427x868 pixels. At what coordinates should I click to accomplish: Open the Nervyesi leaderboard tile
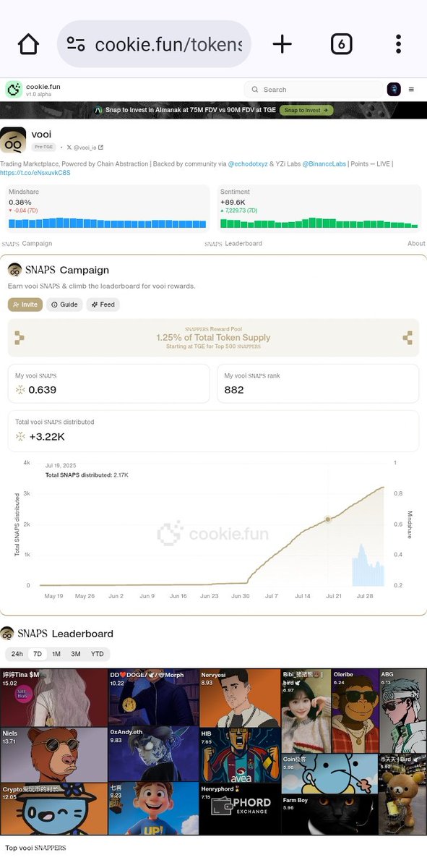pos(240,697)
